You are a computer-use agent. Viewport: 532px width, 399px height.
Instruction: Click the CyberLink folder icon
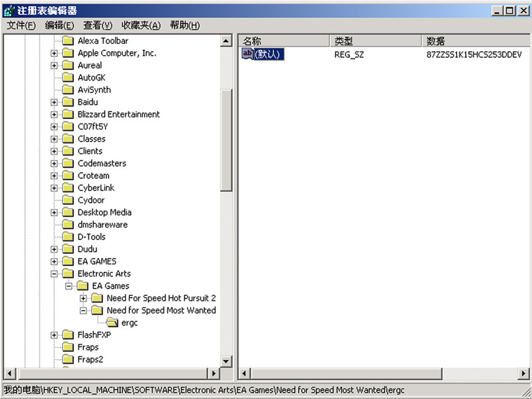click(x=68, y=188)
